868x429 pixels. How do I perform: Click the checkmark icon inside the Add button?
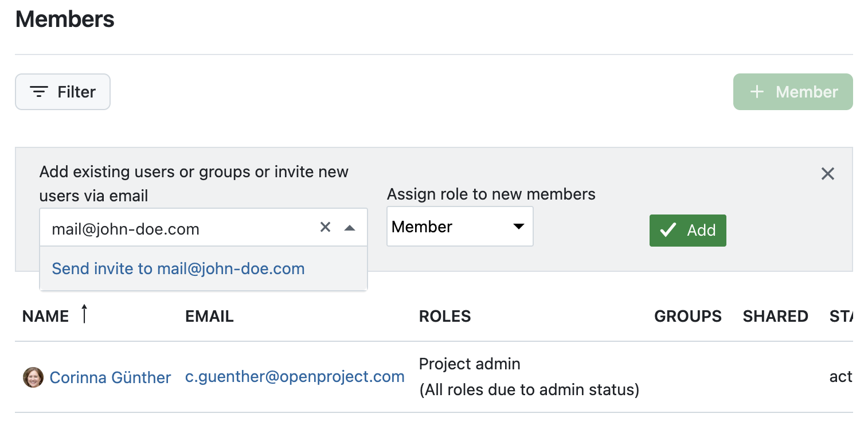coord(667,230)
